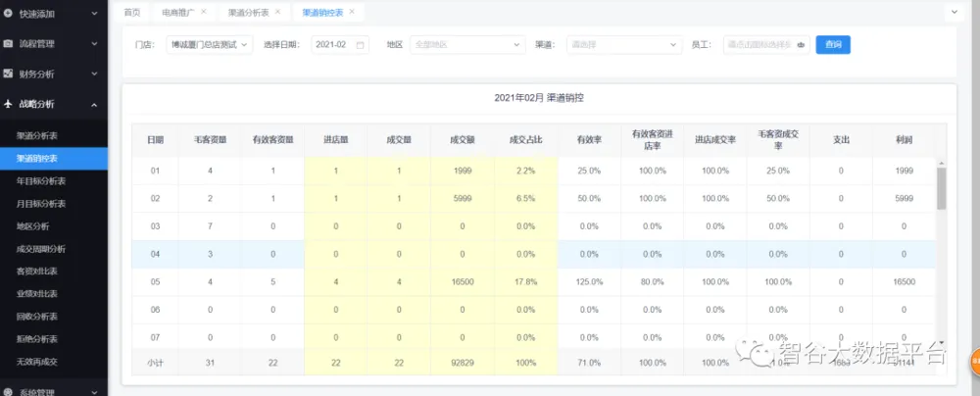Expand the tab list chevron at top right
980x396 pixels.
(954, 13)
